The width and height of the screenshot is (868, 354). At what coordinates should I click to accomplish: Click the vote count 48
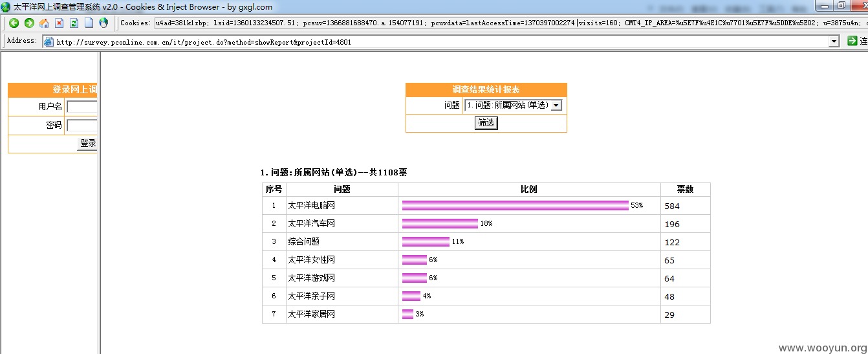click(x=669, y=297)
